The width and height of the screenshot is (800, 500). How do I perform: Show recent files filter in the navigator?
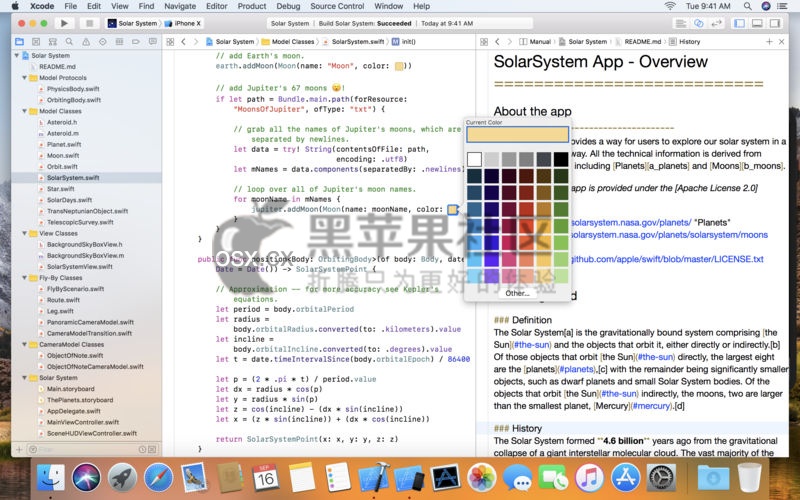click(x=142, y=449)
